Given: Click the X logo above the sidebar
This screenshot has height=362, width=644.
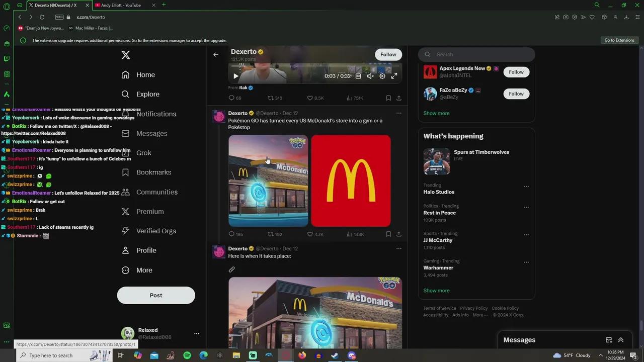Looking at the screenshot, I should click(x=125, y=55).
